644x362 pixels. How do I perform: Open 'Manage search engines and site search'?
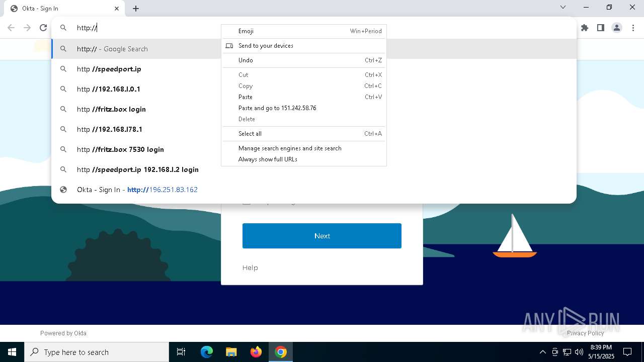point(304,148)
